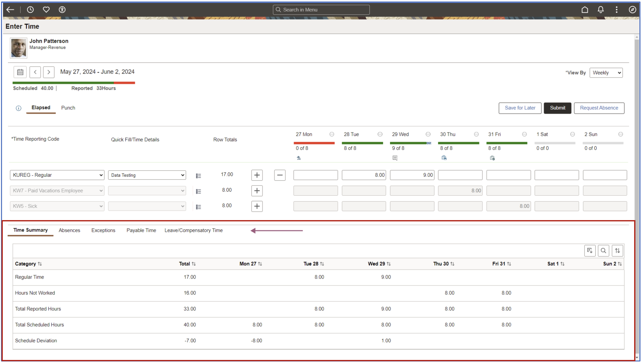Go to the next week period
The width and height of the screenshot is (643, 364).
tap(49, 72)
